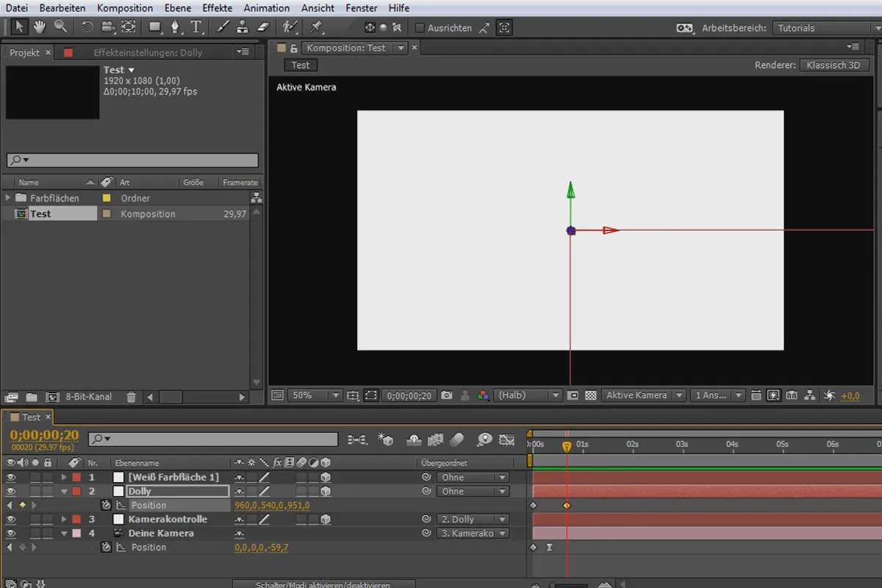Toggle 3D switch for Kamerakontrolle layer

tap(325, 519)
